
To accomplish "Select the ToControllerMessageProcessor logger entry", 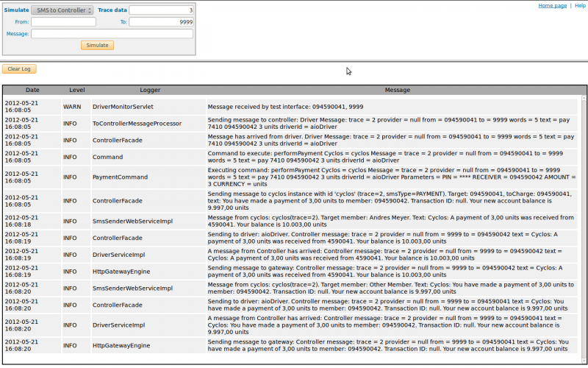I will tap(137, 124).
